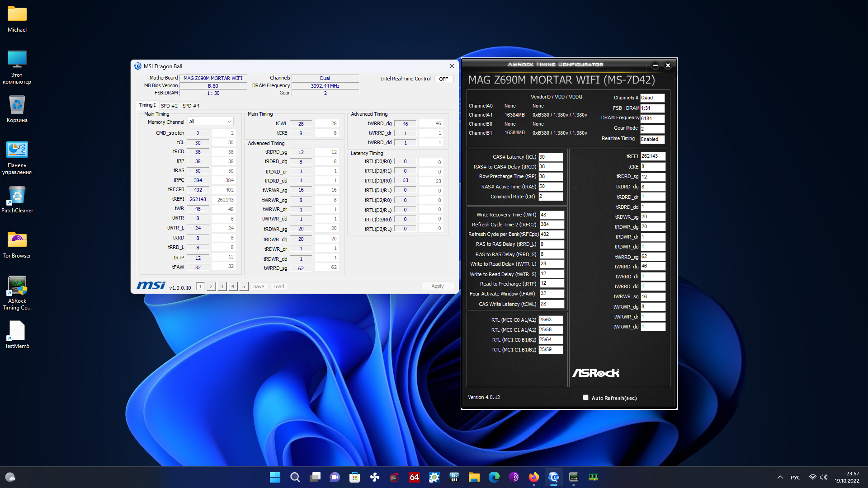
Task: Show hidden system tray icons chevron
Action: 780,477
